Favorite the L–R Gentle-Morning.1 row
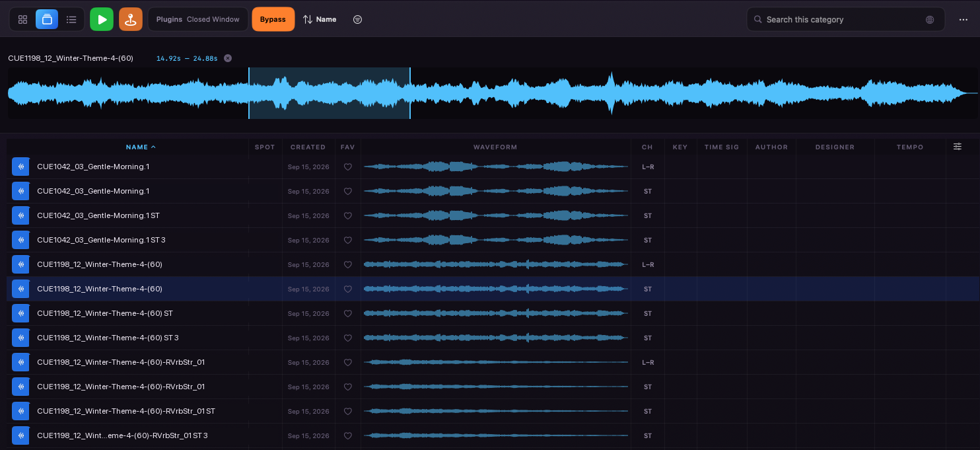980x450 pixels. [x=348, y=167]
